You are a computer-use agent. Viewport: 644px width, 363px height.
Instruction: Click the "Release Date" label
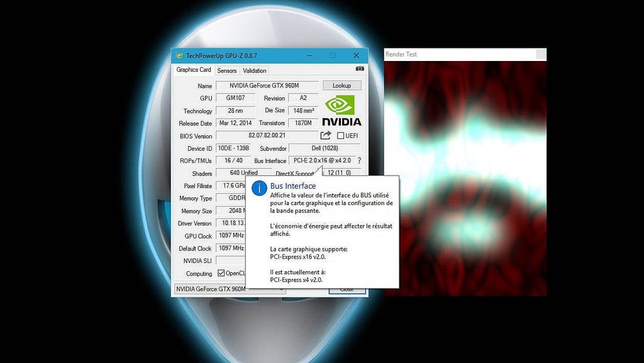point(195,123)
